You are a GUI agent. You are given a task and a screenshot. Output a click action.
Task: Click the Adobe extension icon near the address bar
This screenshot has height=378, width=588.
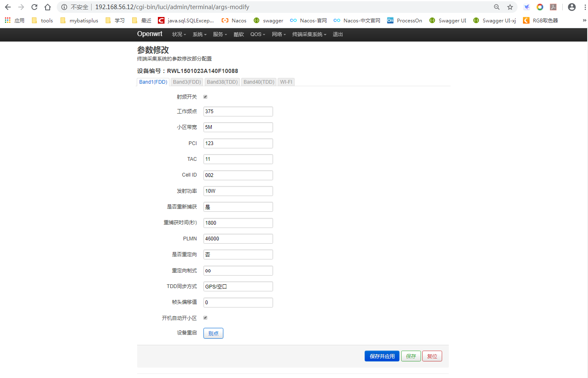pyautogui.click(x=553, y=7)
